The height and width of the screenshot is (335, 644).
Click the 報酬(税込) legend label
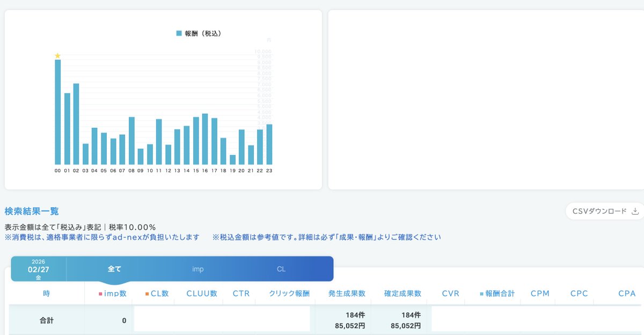(x=203, y=33)
